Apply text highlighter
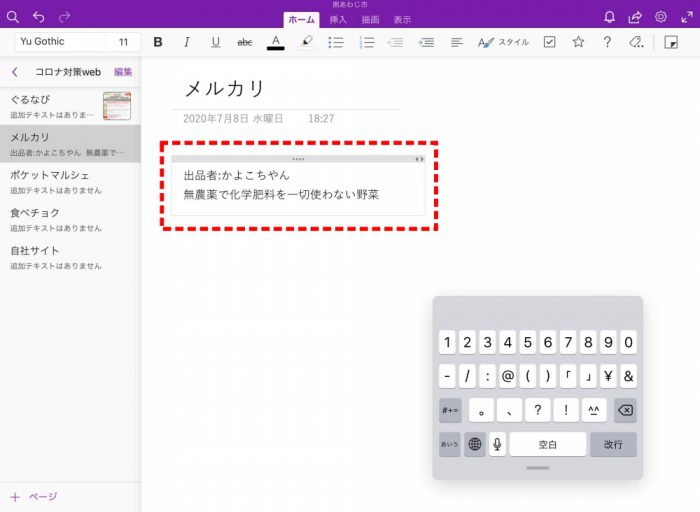Viewport: 700px width, 512px height. (306, 42)
